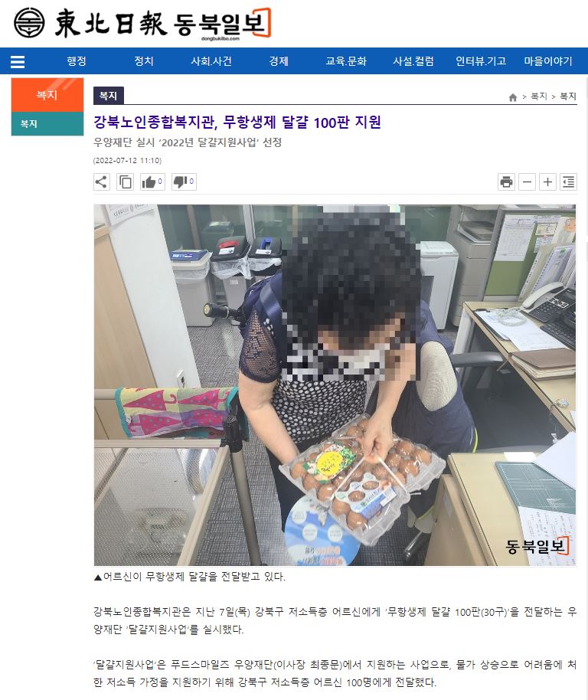Dislike the article with thumbs down

click(184, 182)
